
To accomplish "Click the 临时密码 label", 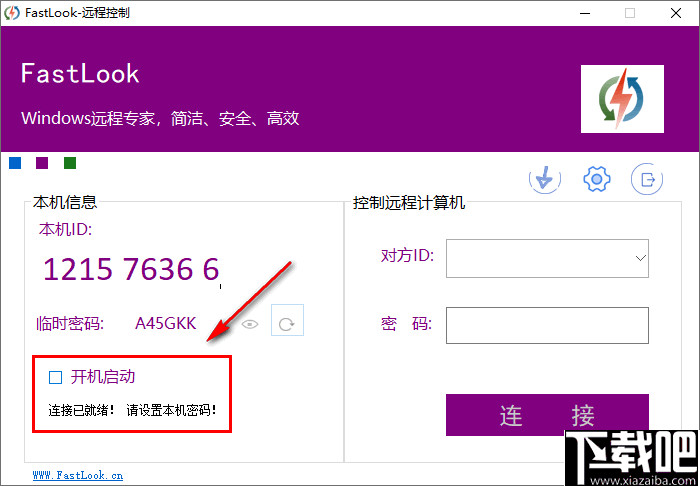I will (70, 324).
